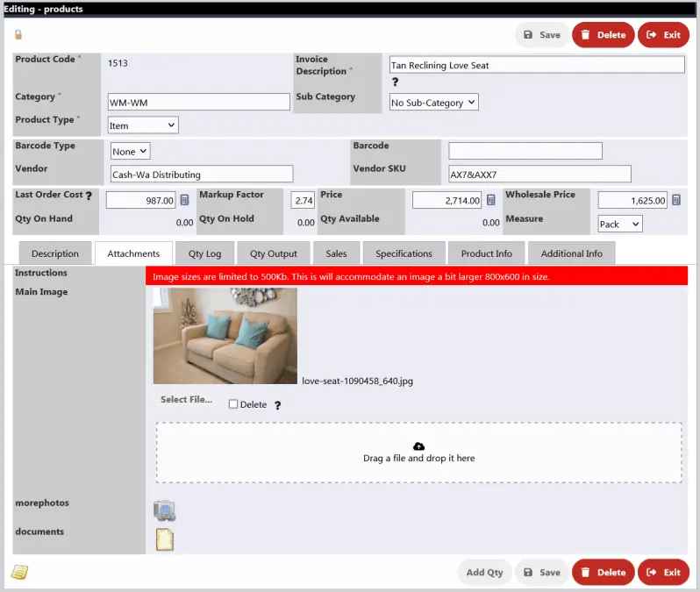700x592 pixels.
Task: Expand the Sub Category dropdown
Action: (433, 103)
